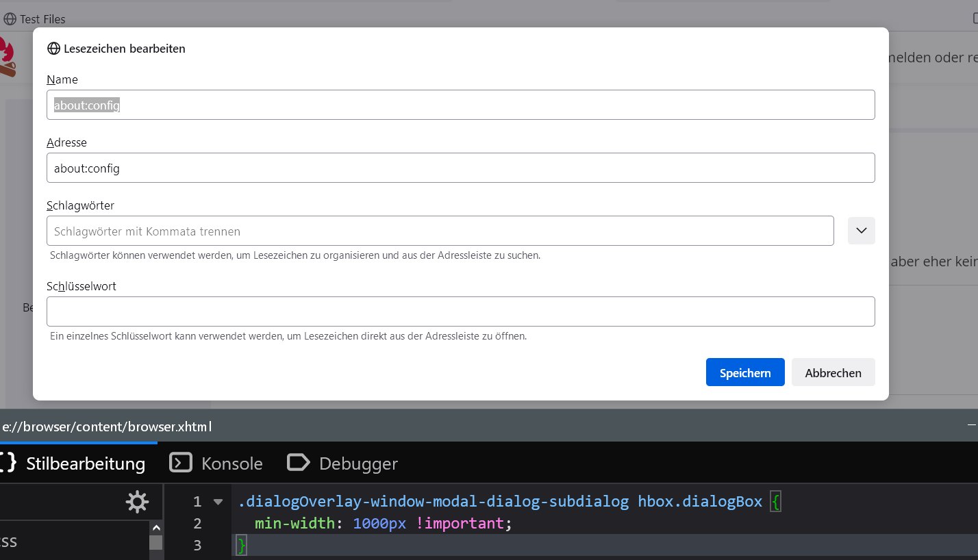Focus the Schlüsselwort keyword field
The image size is (978, 560).
pyautogui.click(x=460, y=311)
